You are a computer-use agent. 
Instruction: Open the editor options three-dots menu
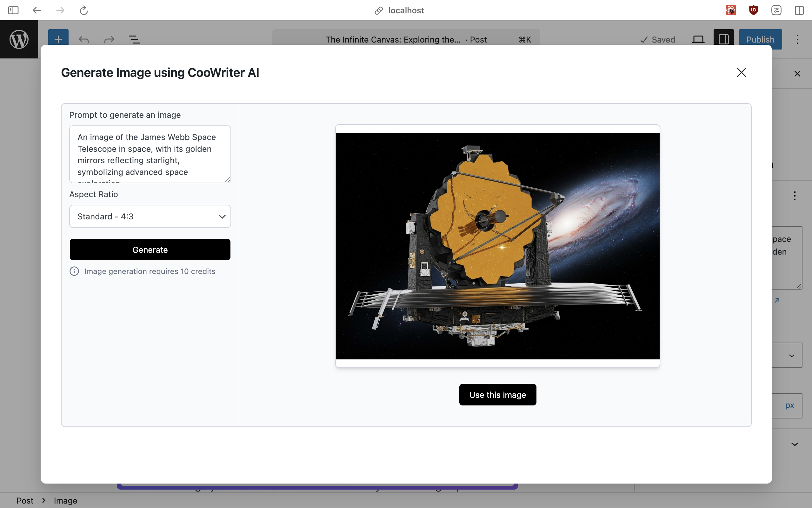tap(797, 40)
